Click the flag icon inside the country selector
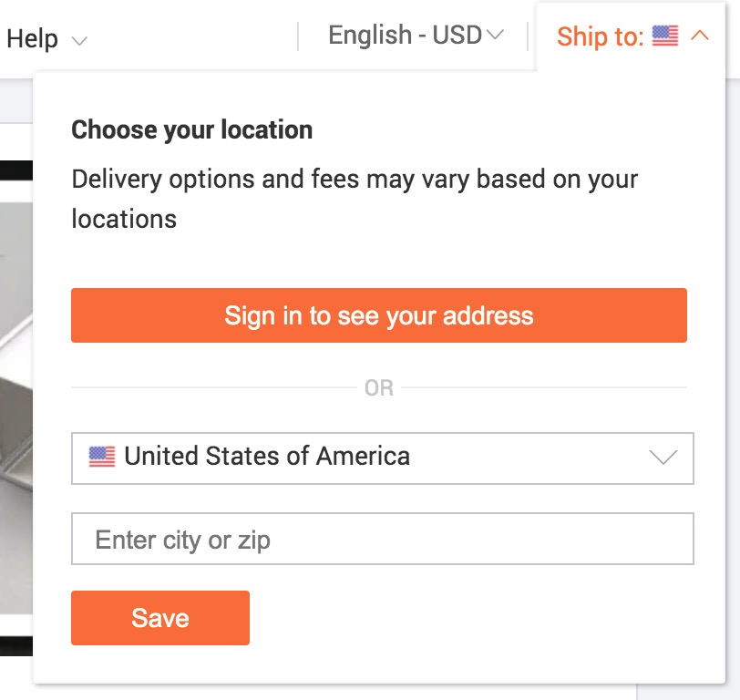This screenshot has height=700, width=740. [x=102, y=457]
